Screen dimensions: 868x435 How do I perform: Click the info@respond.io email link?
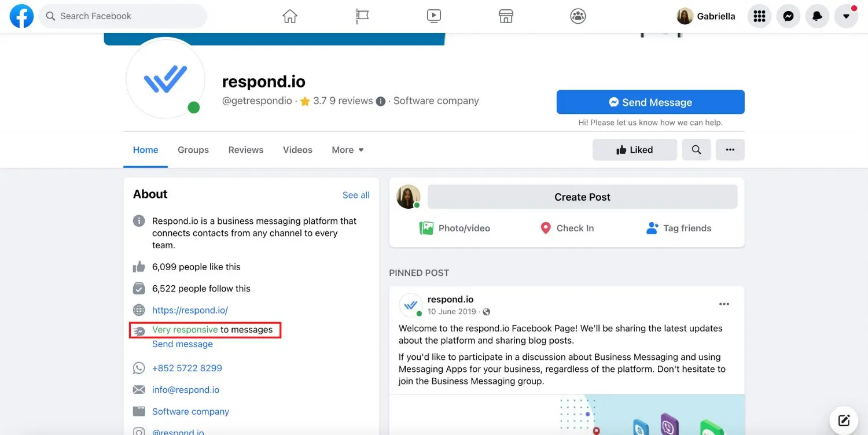tap(186, 390)
